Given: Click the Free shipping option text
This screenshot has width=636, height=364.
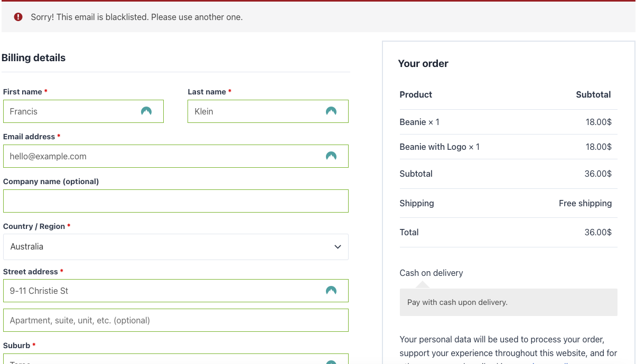Looking at the screenshot, I should (585, 203).
